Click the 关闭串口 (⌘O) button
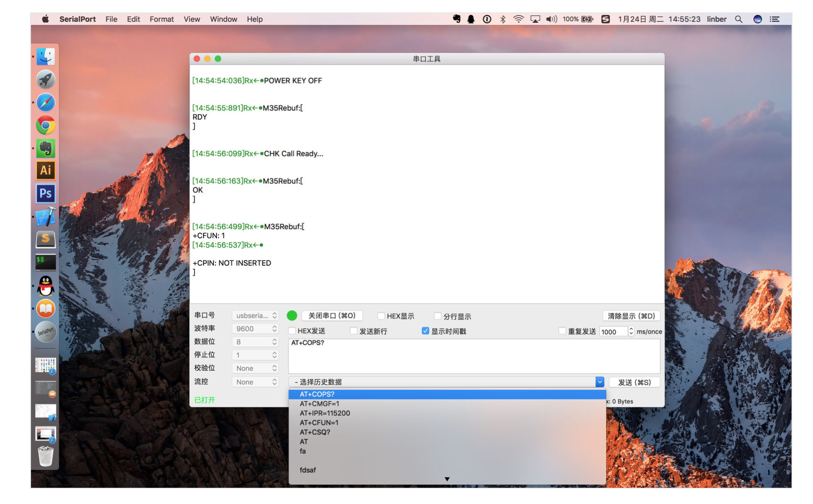 click(332, 316)
